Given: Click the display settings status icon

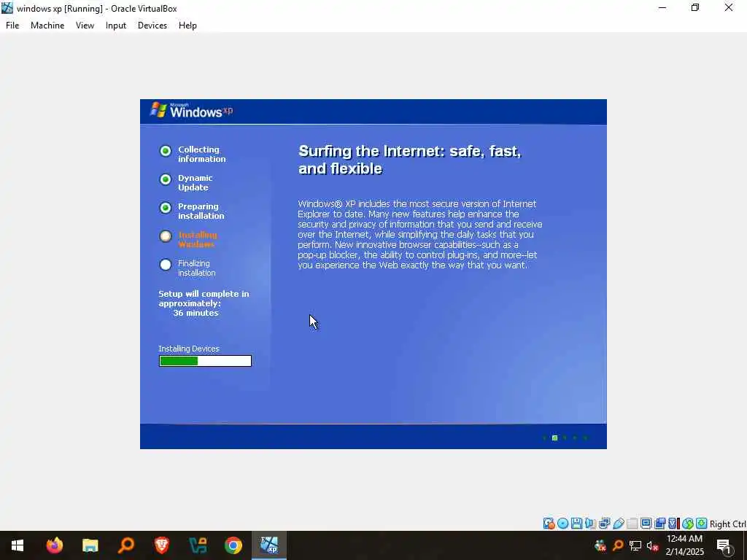Looking at the screenshot, I should (646, 524).
